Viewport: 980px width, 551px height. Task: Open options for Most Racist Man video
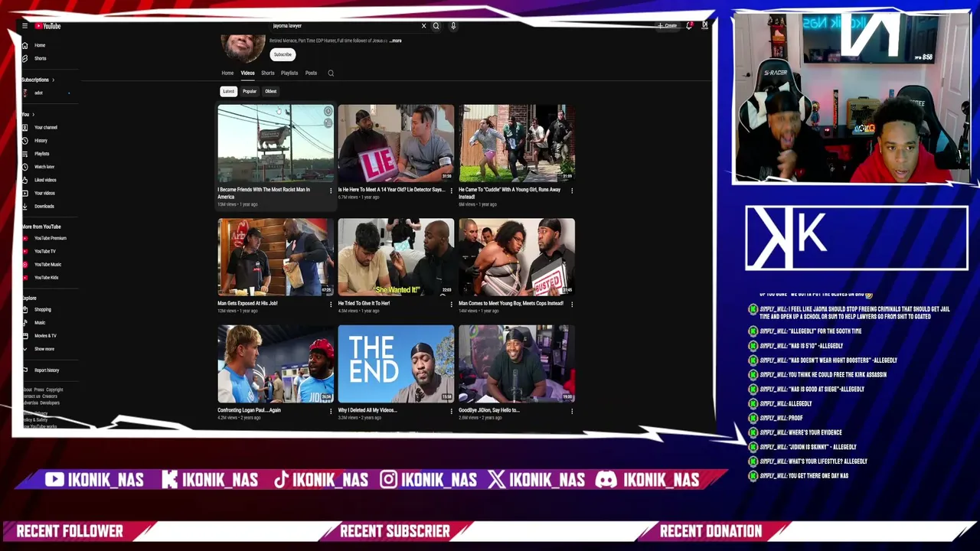tap(331, 191)
